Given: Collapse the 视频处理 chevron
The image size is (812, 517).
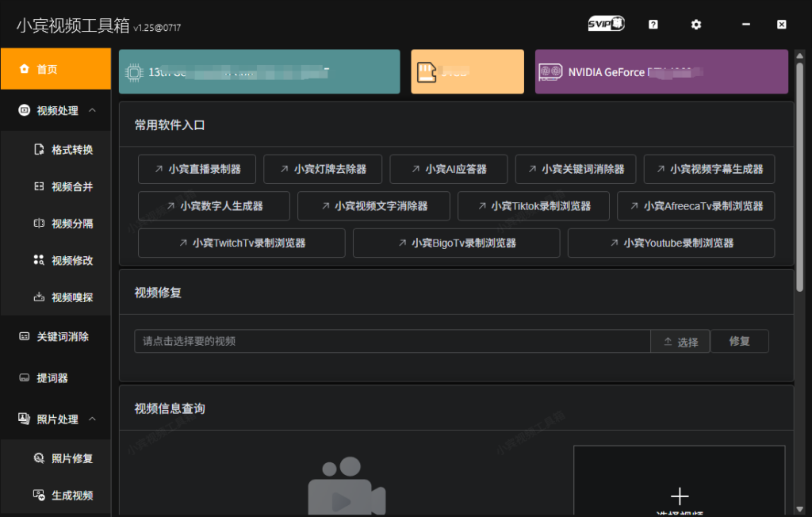Looking at the screenshot, I should pos(92,110).
